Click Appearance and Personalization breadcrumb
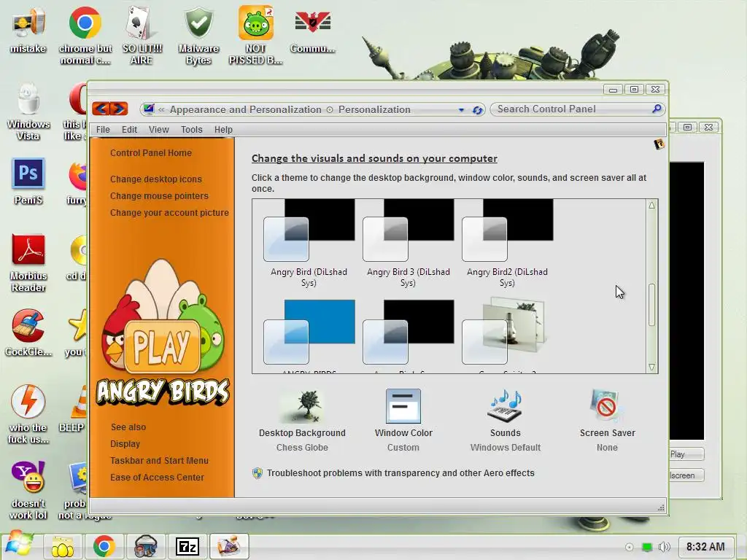The height and width of the screenshot is (560, 747). tap(245, 109)
